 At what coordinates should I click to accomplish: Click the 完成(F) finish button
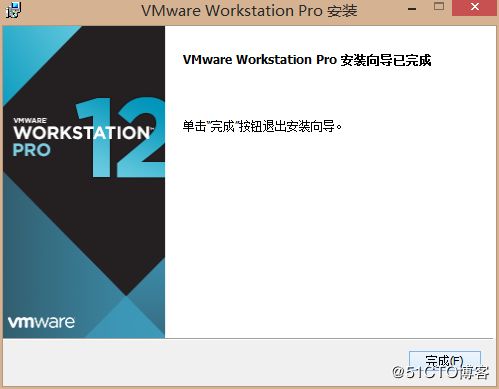[445, 361]
